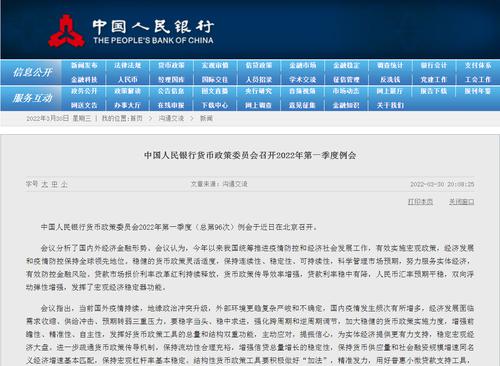500x366 pixels.
Task: Select 报刊年鉴 in the navigation menu
Action: click(x=478, y=91)
